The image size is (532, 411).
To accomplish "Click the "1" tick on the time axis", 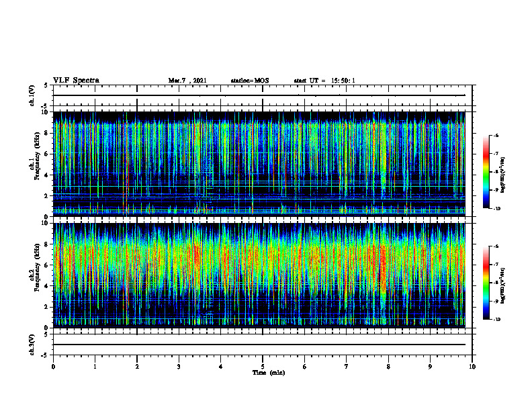I will click(95, 367).
